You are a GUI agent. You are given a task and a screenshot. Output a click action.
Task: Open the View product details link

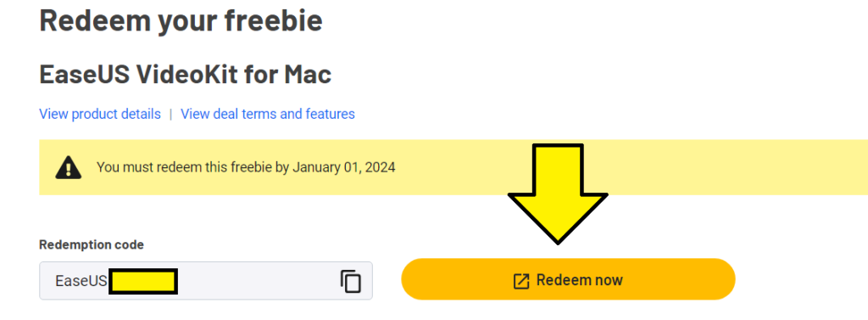(x=100, y=115)
